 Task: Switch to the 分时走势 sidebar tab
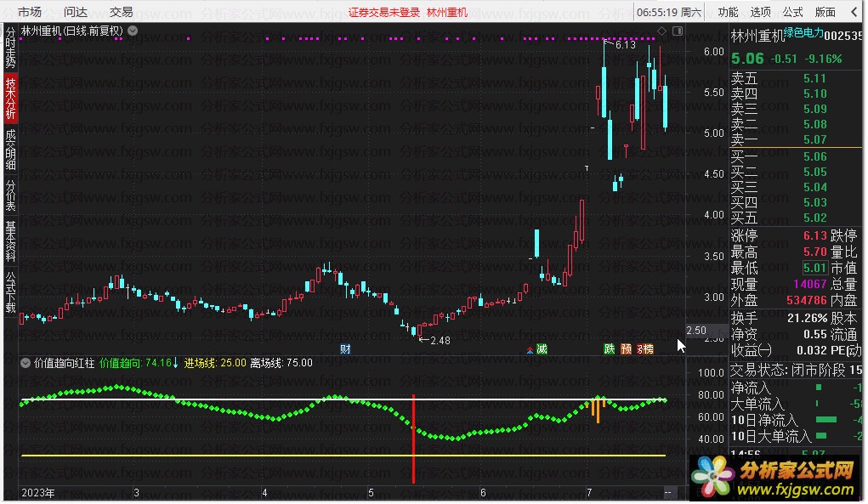pyautogui.click(x=10, y=47)
